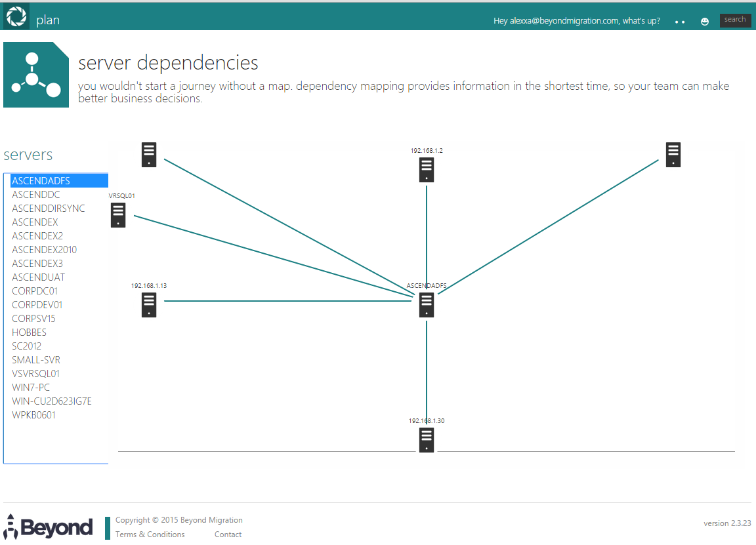This screenshot has width=756, height=545.
Task: Select SMALL-SVR server
Action: tap(36, 360)
